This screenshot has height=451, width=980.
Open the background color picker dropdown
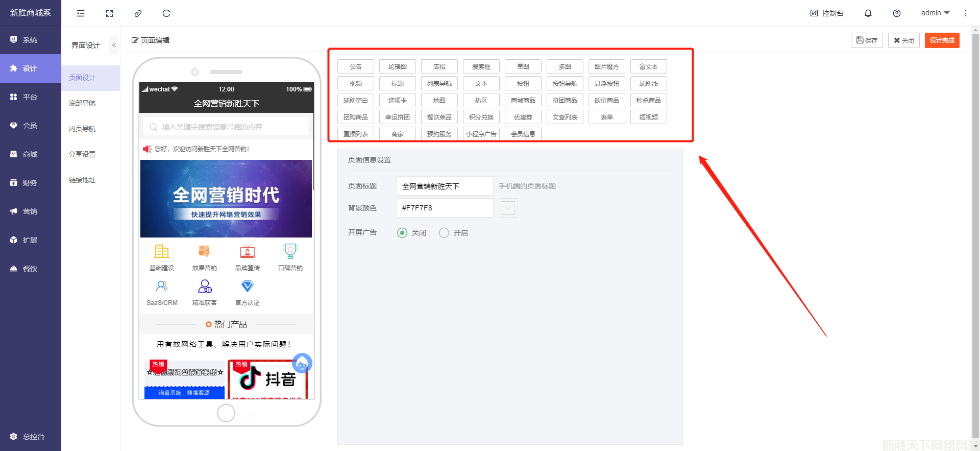508,208
